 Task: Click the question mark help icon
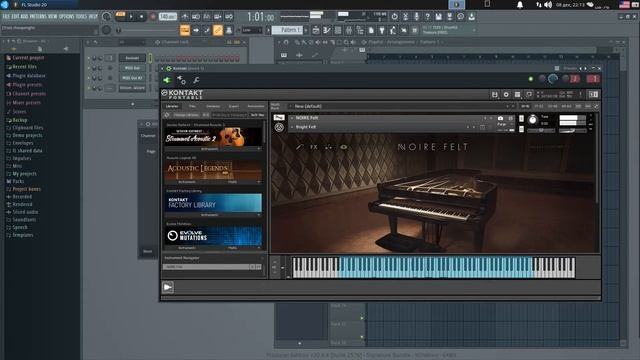[427, 17]
